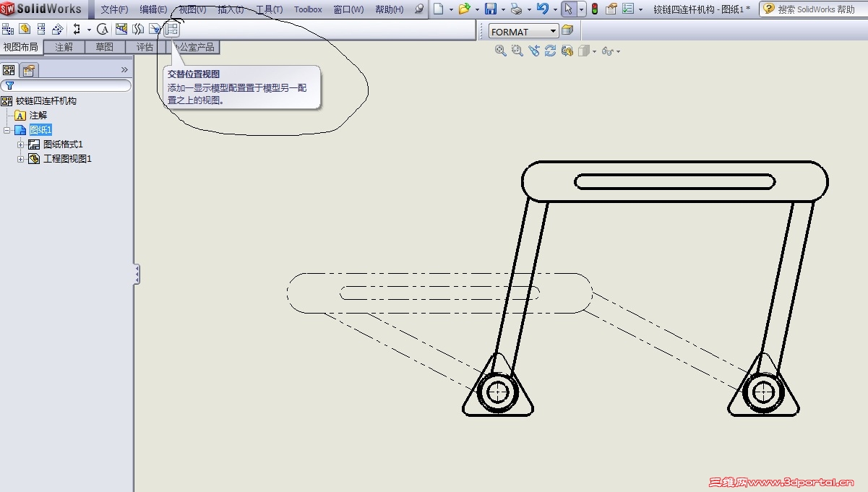Screen dimensions: 868x492
Task: Click the Layer Properties icon beside FORMAT
Action: [567, 30]
